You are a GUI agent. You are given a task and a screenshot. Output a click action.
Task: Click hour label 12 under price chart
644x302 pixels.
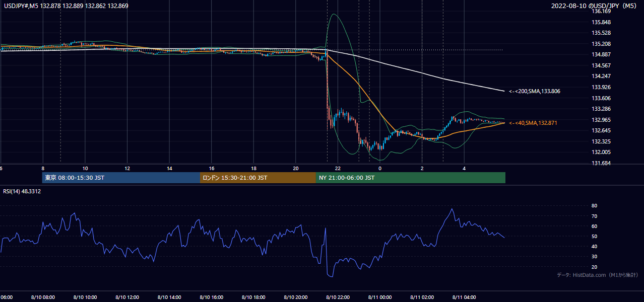click(127, 169)
